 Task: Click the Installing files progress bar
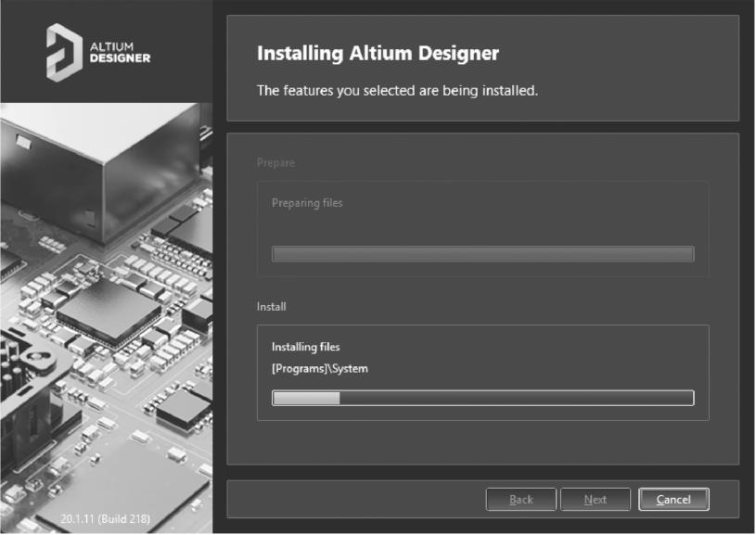(x=483, y=398)
